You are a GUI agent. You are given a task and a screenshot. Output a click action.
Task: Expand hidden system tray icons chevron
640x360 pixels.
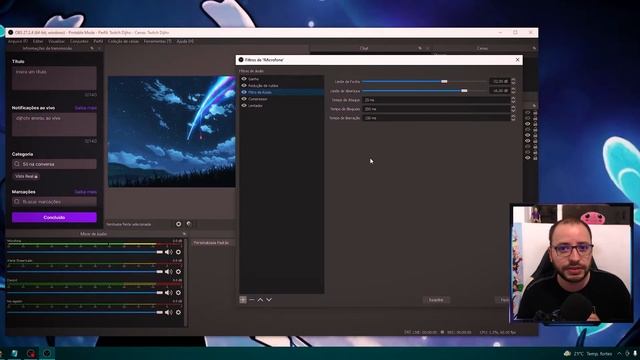click(620, 353)
